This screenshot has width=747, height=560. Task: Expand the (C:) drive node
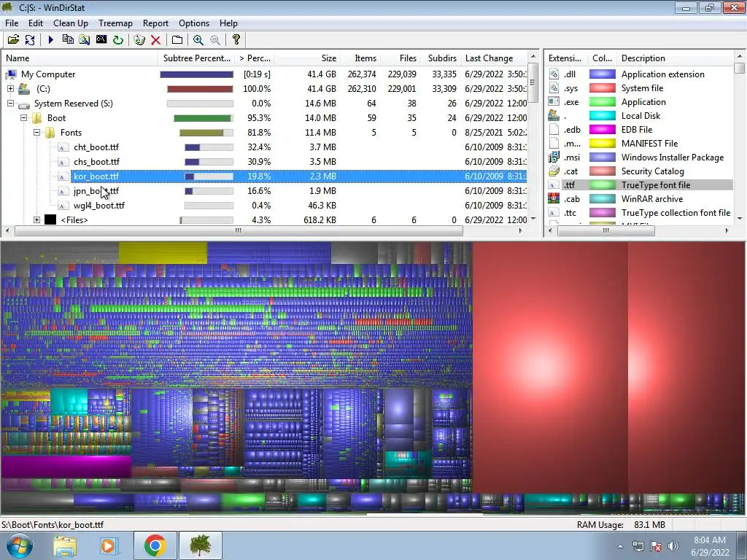[x=10, y=88]
